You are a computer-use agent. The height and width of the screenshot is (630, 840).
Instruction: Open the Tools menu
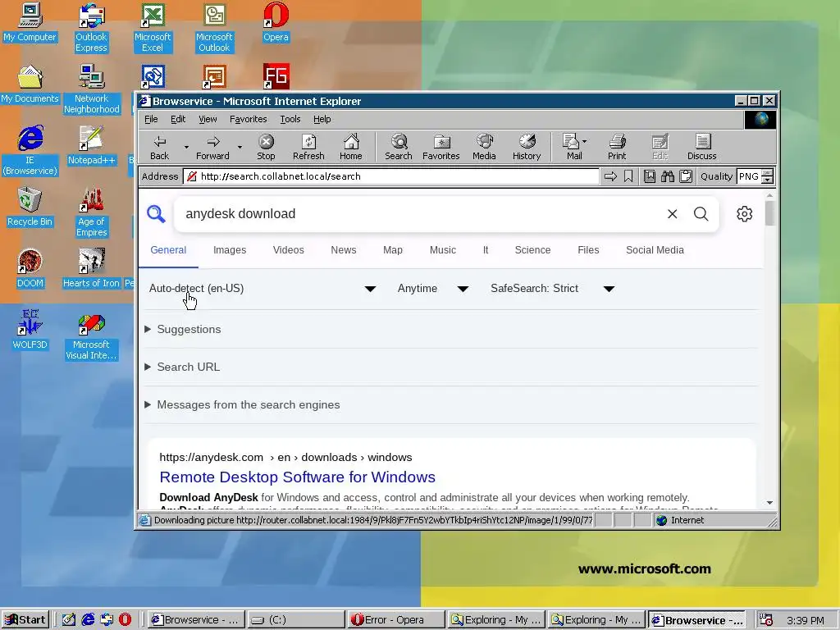290,119
